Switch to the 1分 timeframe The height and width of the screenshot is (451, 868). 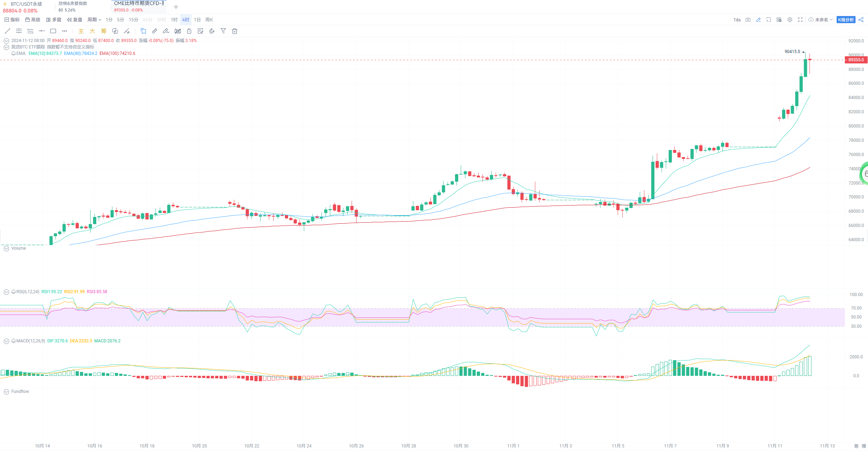[109, 20]
